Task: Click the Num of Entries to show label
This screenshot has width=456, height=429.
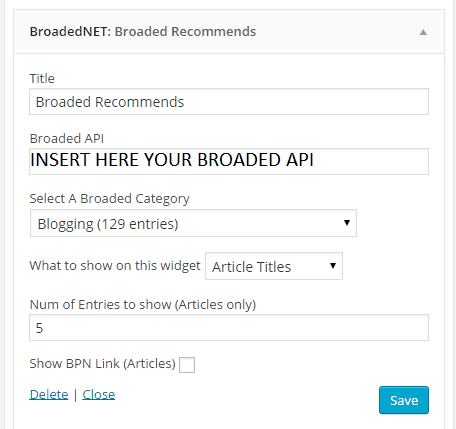Action: 143,305
